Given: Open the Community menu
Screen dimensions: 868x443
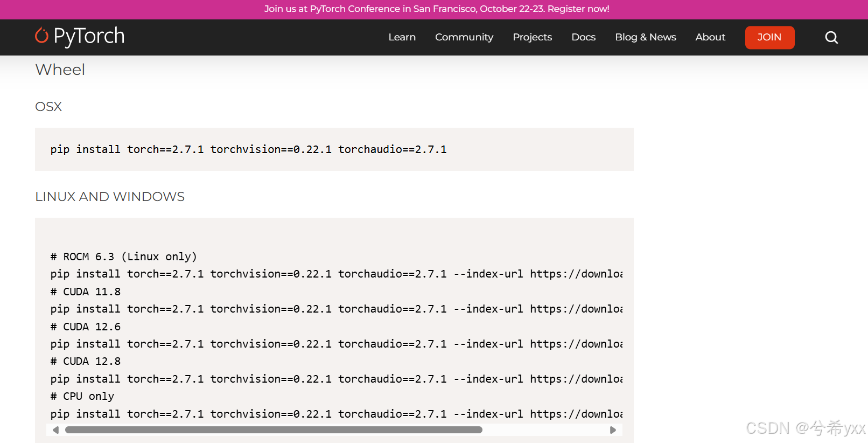Looking at the screenshot, I should coord(464,37).
